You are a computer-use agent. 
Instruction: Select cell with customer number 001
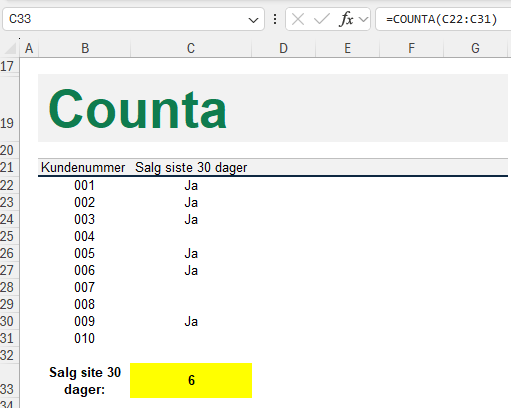[x=85, y=185]
